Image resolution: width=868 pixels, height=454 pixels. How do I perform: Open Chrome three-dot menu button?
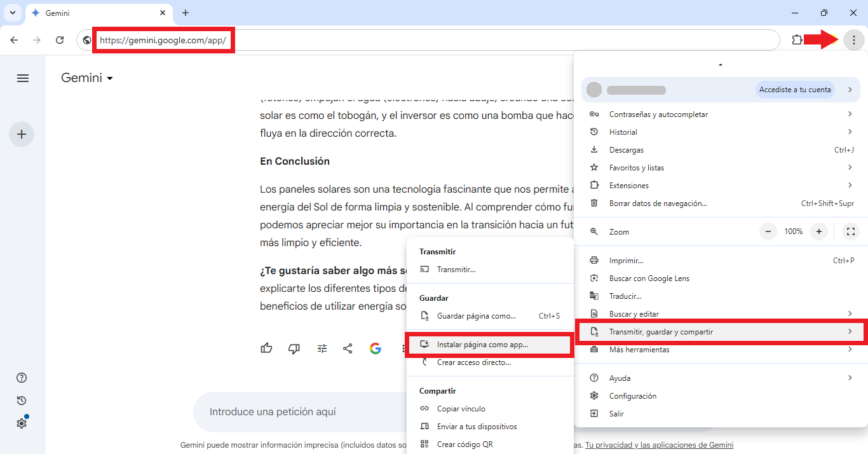pos(853,40)
